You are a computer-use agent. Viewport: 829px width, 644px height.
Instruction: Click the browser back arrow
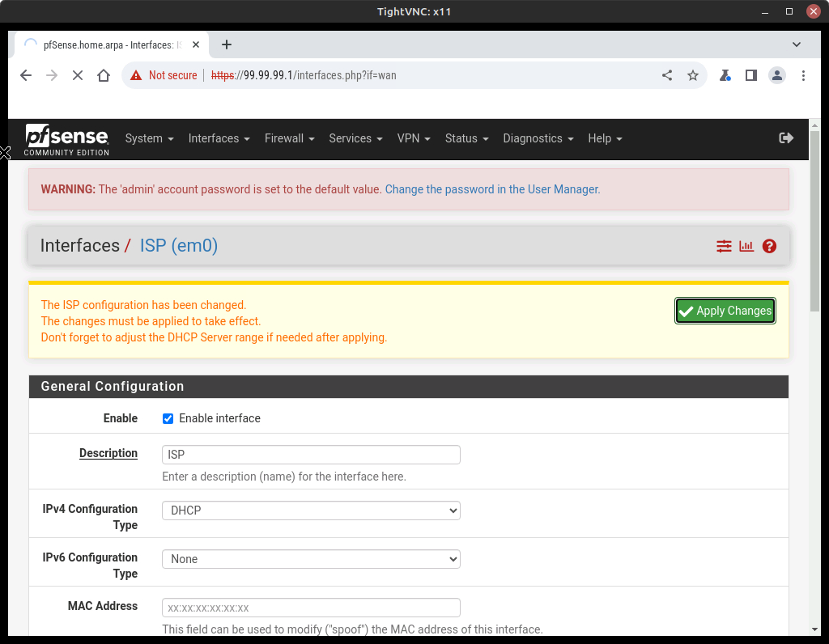[25, 75]
